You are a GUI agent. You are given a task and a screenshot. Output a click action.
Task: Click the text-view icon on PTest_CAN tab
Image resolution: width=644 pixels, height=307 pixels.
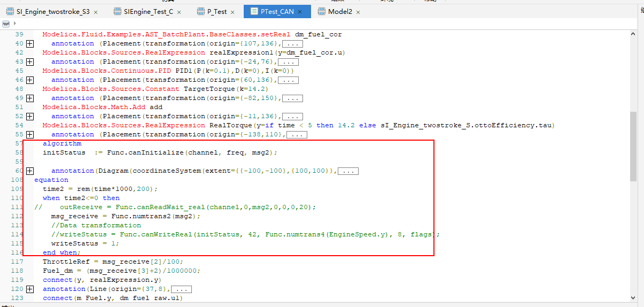tap(254, 11)
